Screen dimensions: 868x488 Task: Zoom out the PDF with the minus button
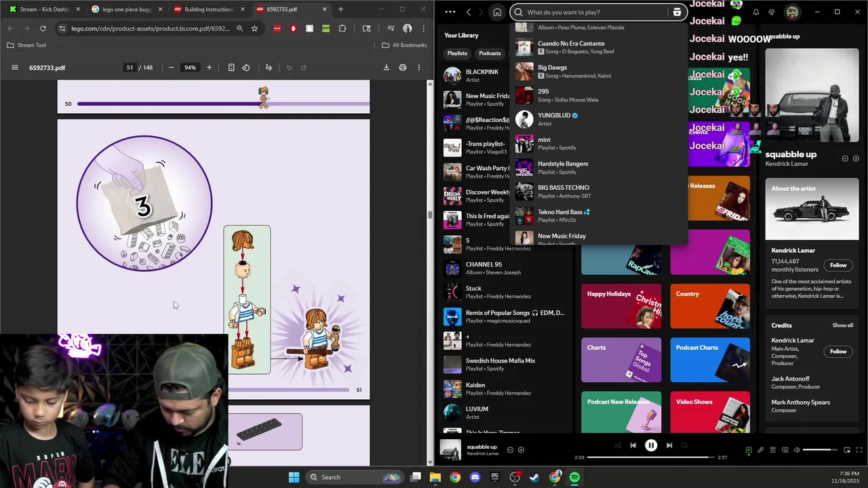point(171,68)
